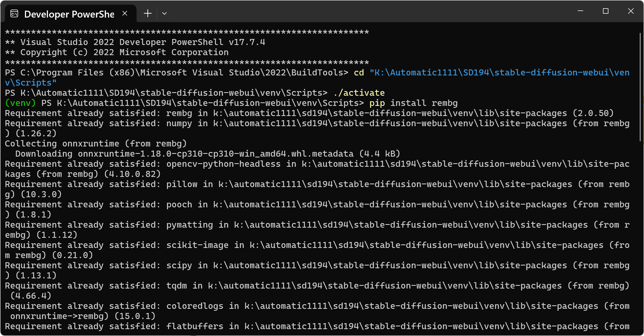Click the X icon on the Developer PowerShell tab

(125, 13)
